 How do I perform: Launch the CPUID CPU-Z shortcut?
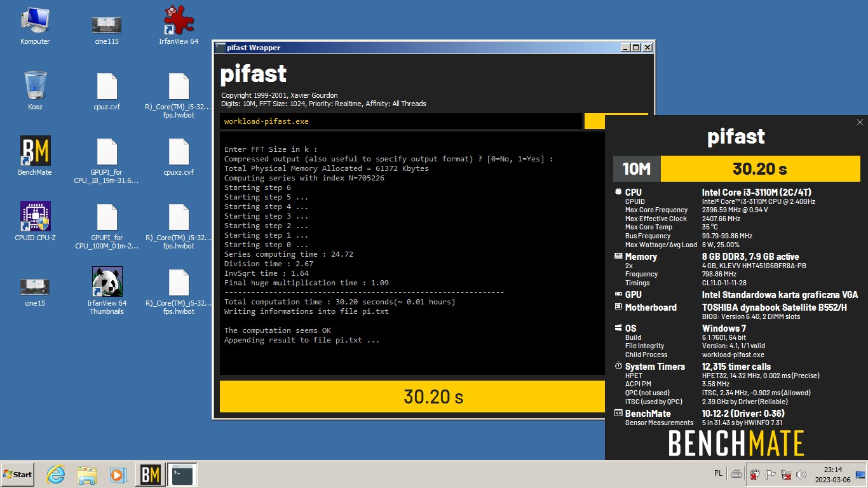35,222
